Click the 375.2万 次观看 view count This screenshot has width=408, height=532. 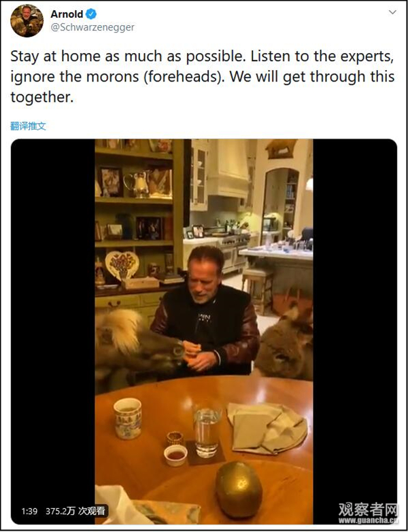[75, 511]
